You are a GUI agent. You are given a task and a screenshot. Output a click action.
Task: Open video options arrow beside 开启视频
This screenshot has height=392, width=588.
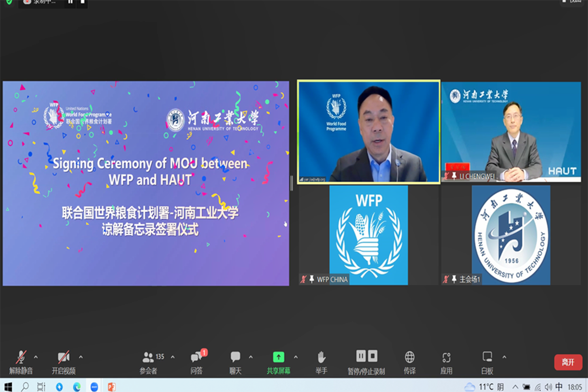pyautogui.click(x=81, y=357)
